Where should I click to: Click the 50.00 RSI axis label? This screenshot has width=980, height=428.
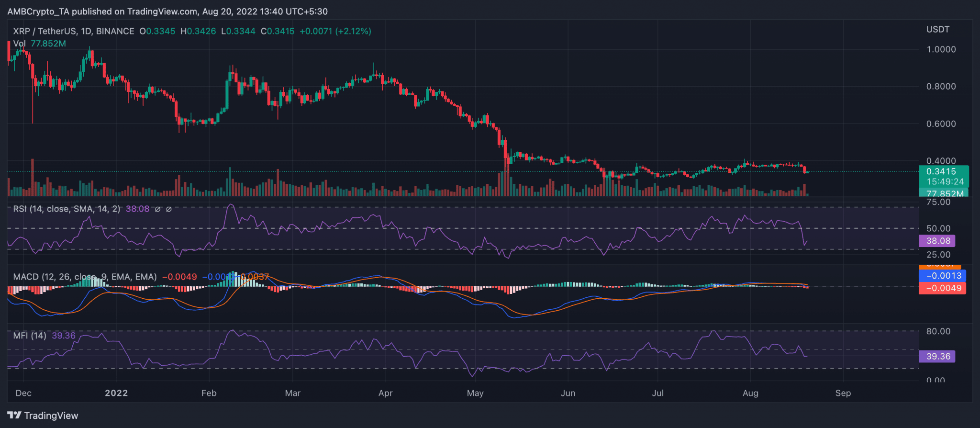[x=938, y=228]
